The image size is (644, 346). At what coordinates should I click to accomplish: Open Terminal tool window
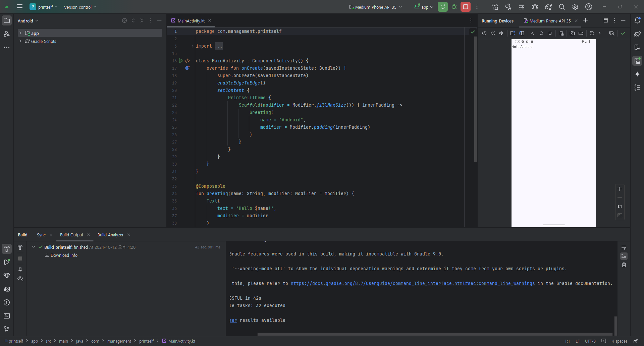pyautogui.click(x=7, y=316)
